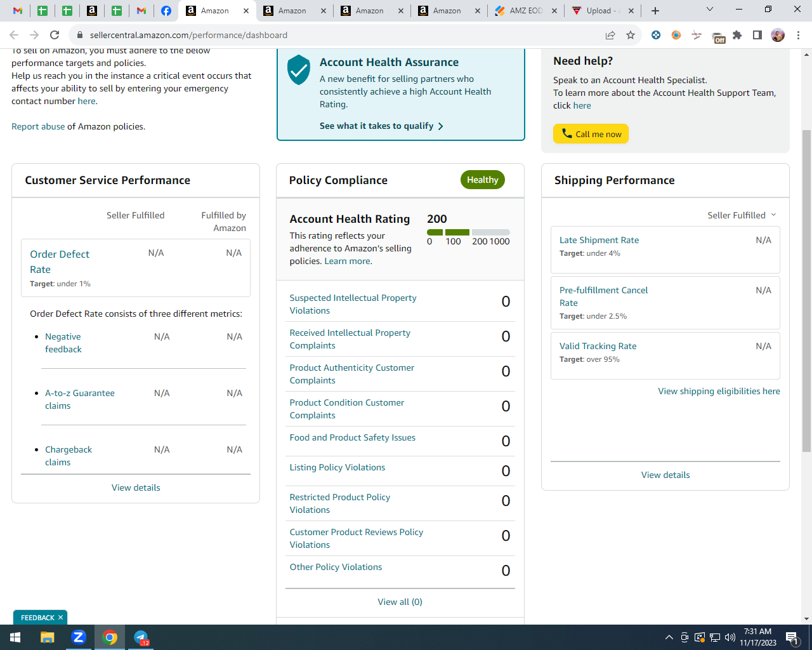The width and height of the screenshot is (812, 650).
Task: Open Suspected Intellectual Property Violations
Action: coord(353,304)
